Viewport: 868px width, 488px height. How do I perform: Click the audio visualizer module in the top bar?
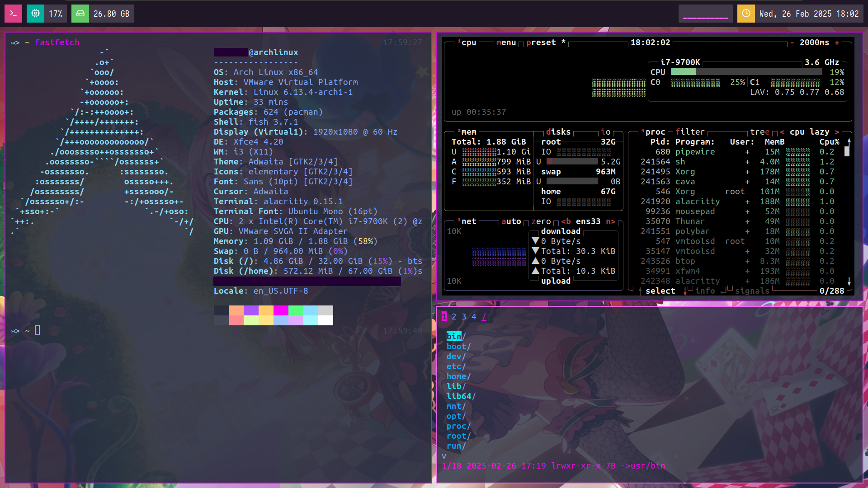(x=705, y=14)
